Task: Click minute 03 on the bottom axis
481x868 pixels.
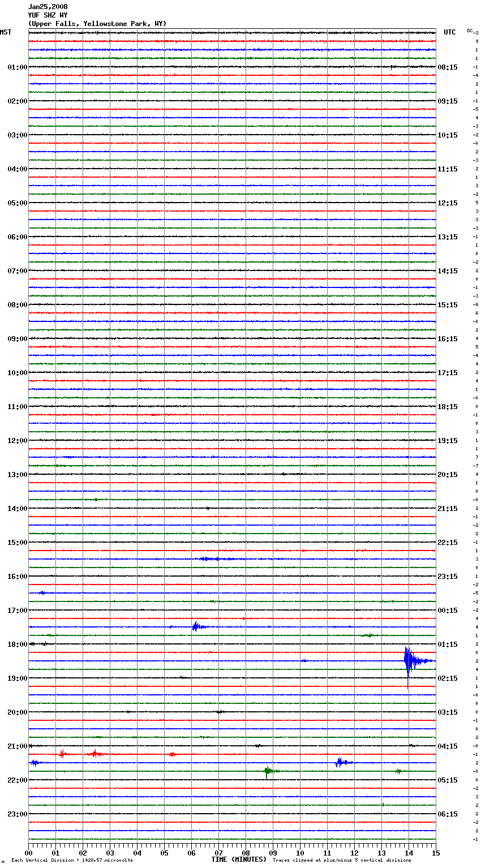Action: (x=110, y=853)
